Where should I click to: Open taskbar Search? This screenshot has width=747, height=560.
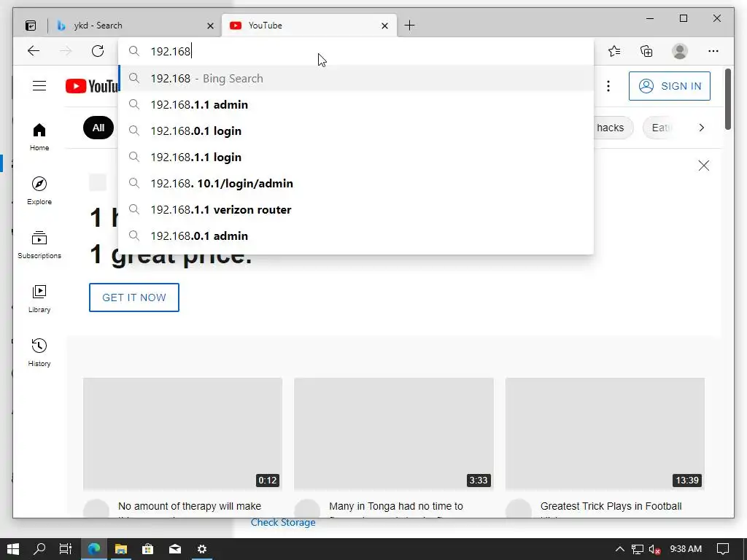click(x=39, y=549)
